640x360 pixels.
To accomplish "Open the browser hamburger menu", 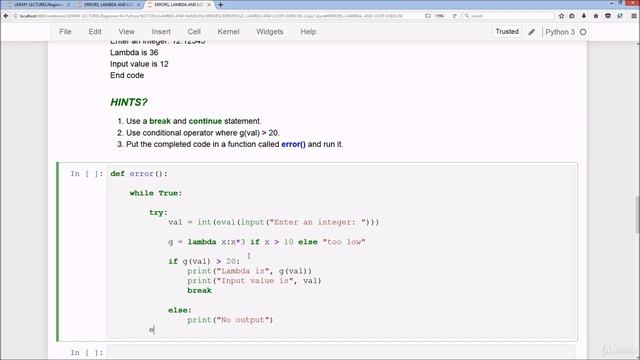I will 634,16.
